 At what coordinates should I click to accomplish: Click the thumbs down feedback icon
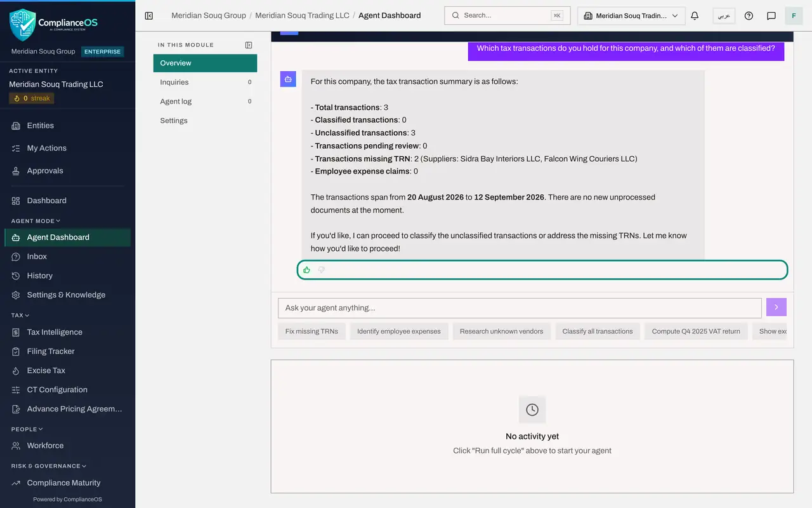pyautogui.click(x=322, y=270)
